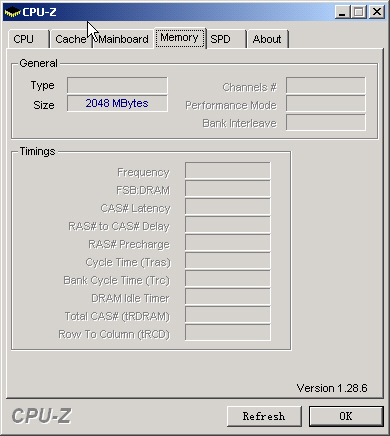Click the CPU-Z title bar chip icon

click(x=13, y=13)
